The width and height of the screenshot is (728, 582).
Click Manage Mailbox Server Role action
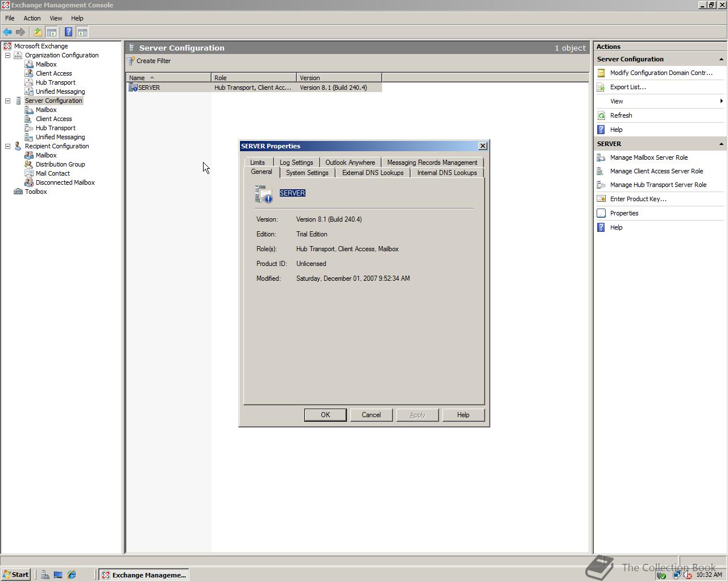[x=649, y=157]
